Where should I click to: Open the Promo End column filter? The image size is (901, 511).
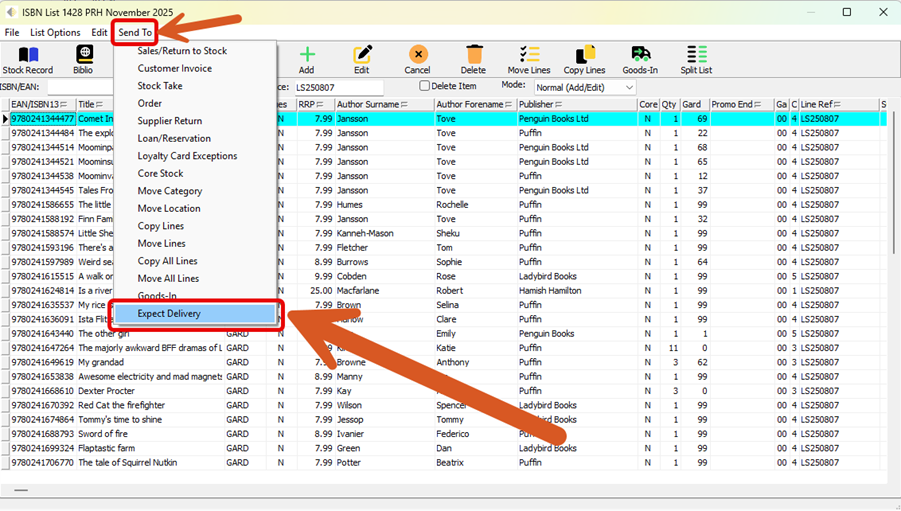758,105
